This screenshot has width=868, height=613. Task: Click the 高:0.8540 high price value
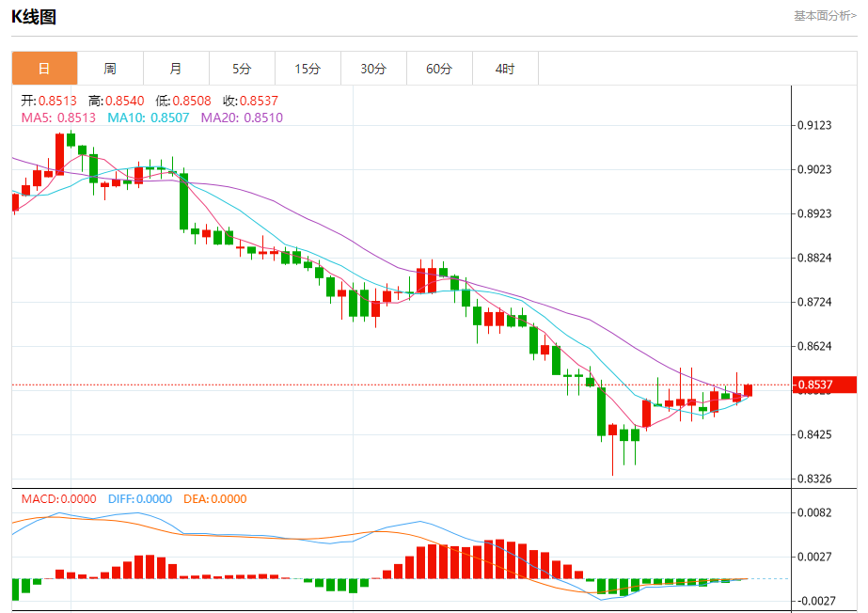coord(117,101)
